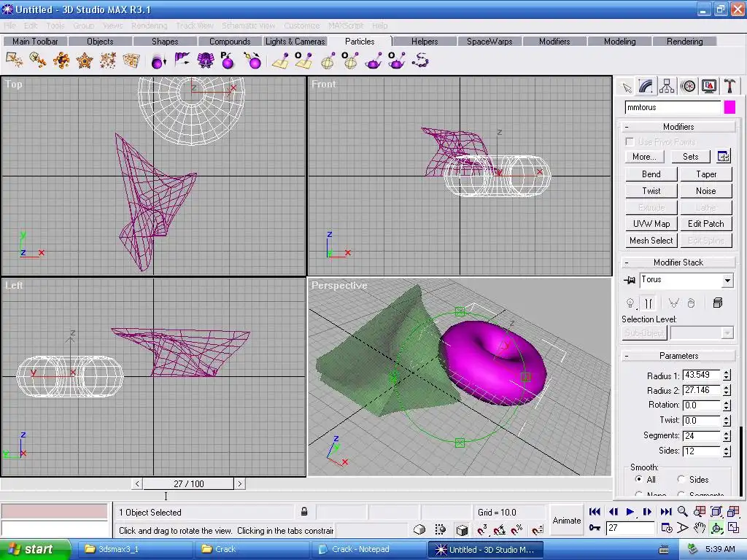747x560 pixels.
Task: Switch to the Shapes tab
Action: [165, 42]
